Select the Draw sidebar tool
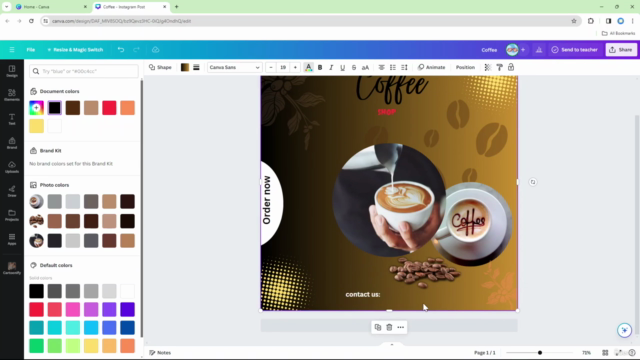 [x=12, y=191]
